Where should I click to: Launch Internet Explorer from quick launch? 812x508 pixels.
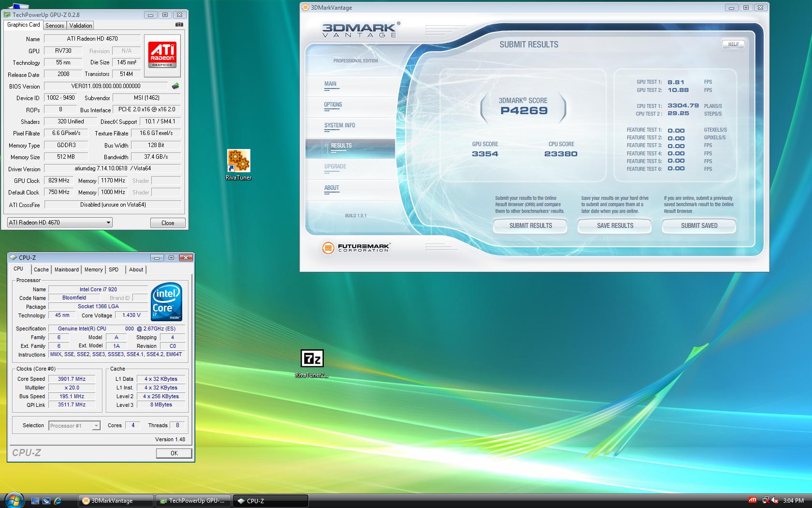click(58, 501)
